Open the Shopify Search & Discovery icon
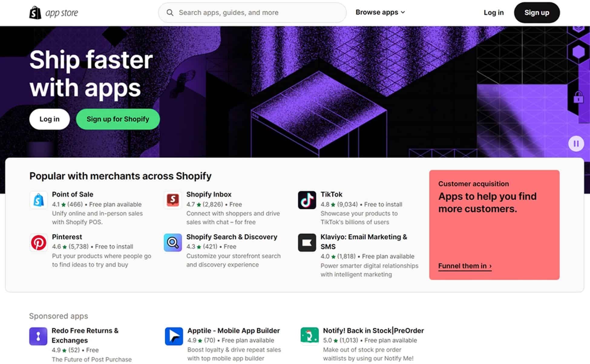 point(172,242)
